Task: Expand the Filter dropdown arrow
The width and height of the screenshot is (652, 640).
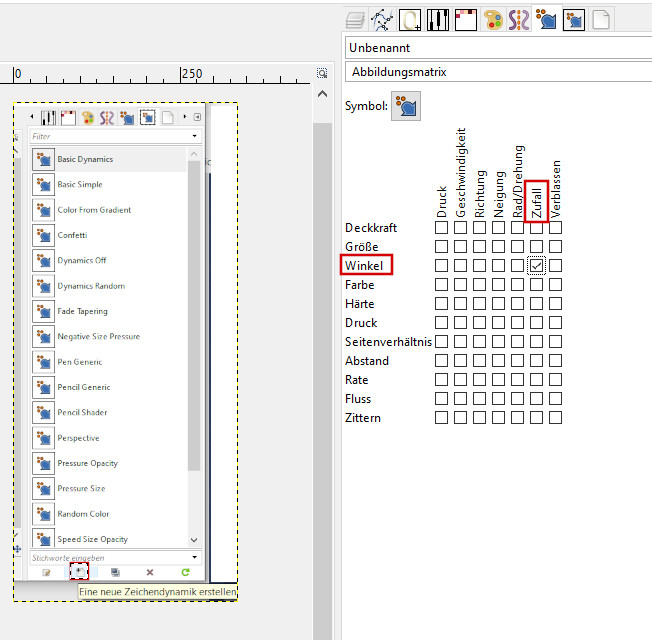Action: (195, 136)
